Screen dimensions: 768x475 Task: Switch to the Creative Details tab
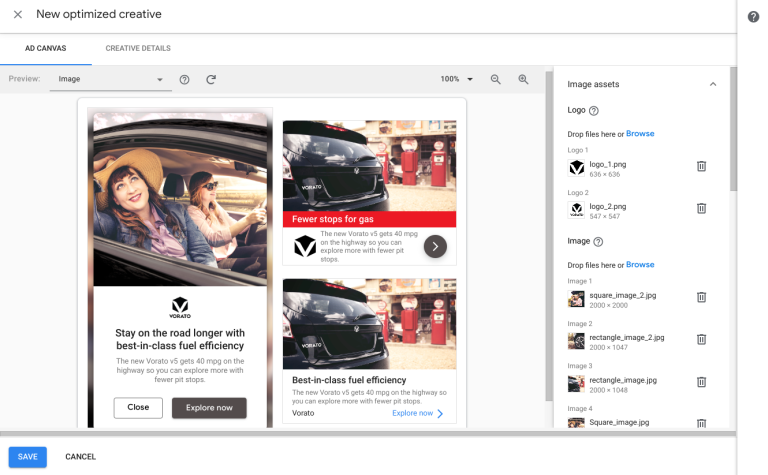138,48
